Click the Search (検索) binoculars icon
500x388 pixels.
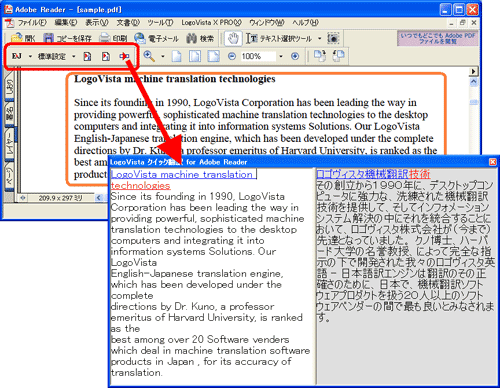pyautogui.click(x=191, y=38)
